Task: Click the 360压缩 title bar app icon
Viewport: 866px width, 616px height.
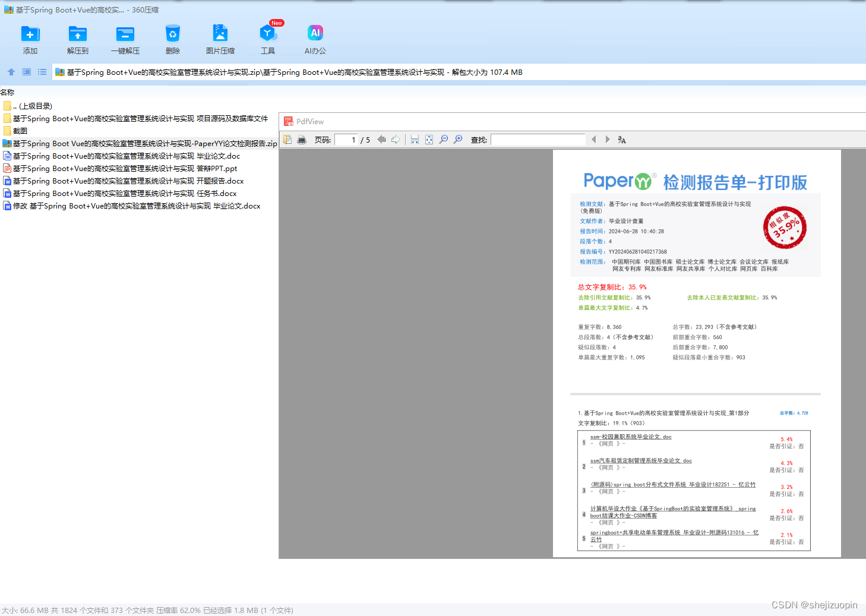Action: [x=8, y=10]
